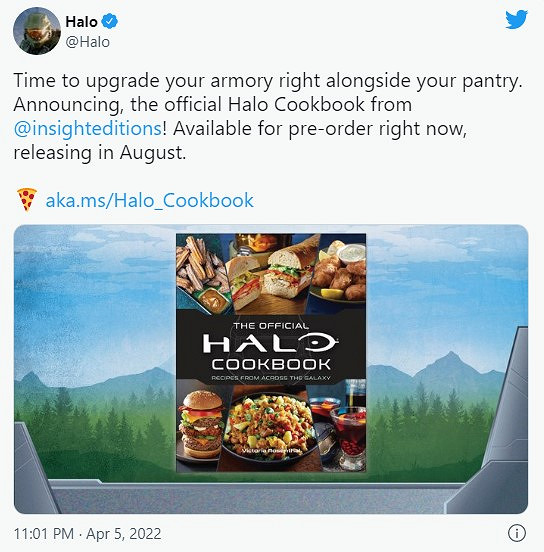The image size is (544, 552).
Task: Click the tweet info icon
Action: 517,533
